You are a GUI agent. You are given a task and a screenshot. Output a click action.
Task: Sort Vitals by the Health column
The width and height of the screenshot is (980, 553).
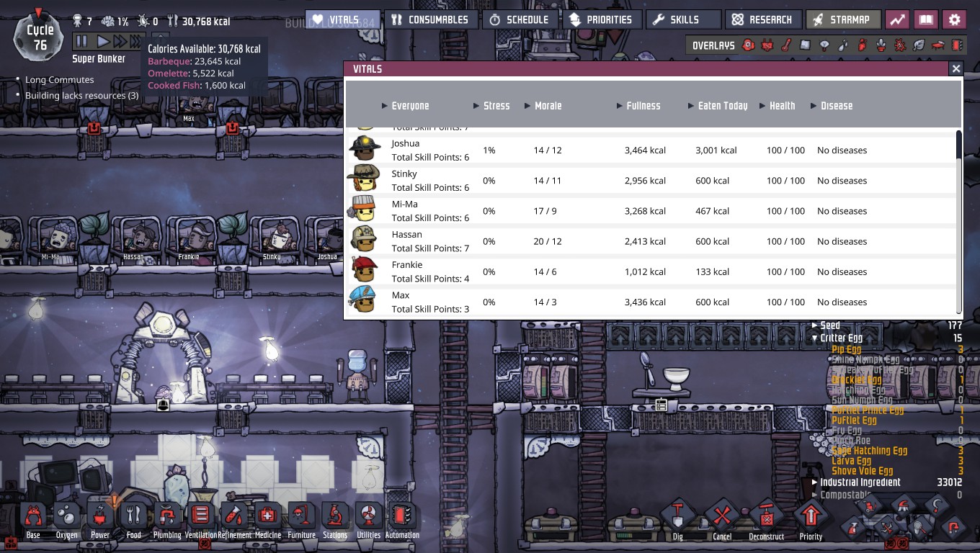[777, 106]
